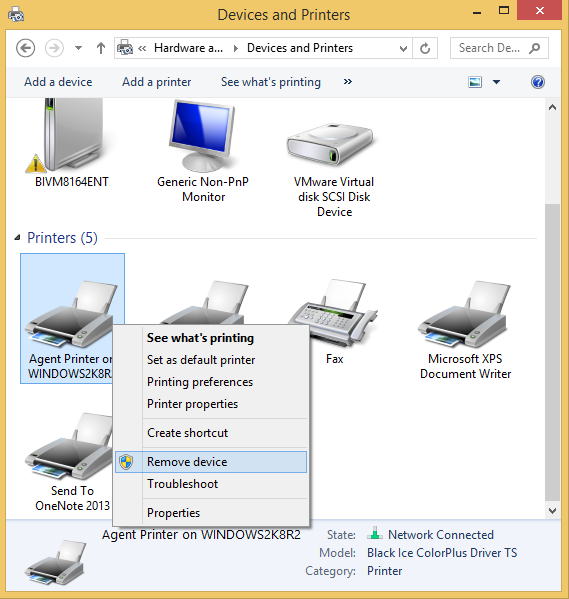Select the printer partly hidden behind the menu
The image size is (569, 599).
click(x=206, y=303)
